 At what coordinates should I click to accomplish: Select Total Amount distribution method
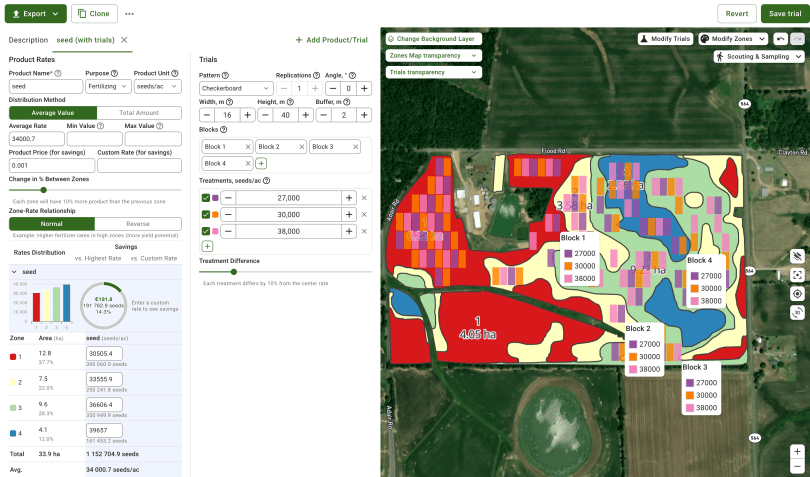pos(139,113)
